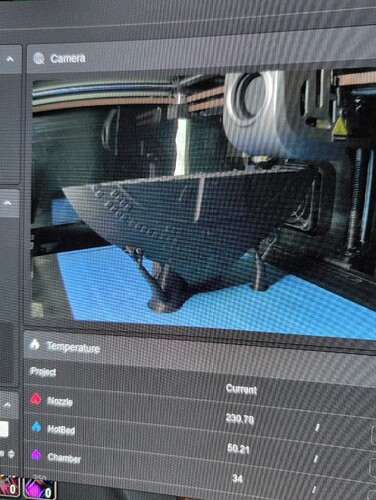Image resolution: width=376 pixels, height=500 pixels.
Task: Collapse the panel left of Camera header
Action: click(10, 59)
